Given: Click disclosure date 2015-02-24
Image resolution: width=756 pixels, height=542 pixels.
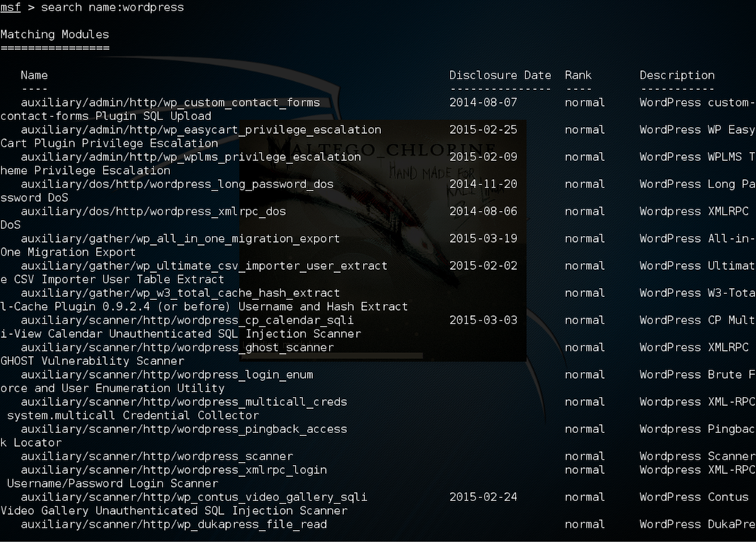Looking at the screenshot, I should [483, 497].
